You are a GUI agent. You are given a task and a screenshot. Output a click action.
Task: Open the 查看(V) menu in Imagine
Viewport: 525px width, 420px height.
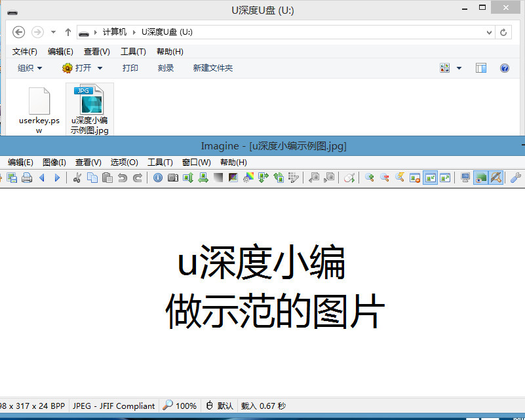tap(88, 162)
